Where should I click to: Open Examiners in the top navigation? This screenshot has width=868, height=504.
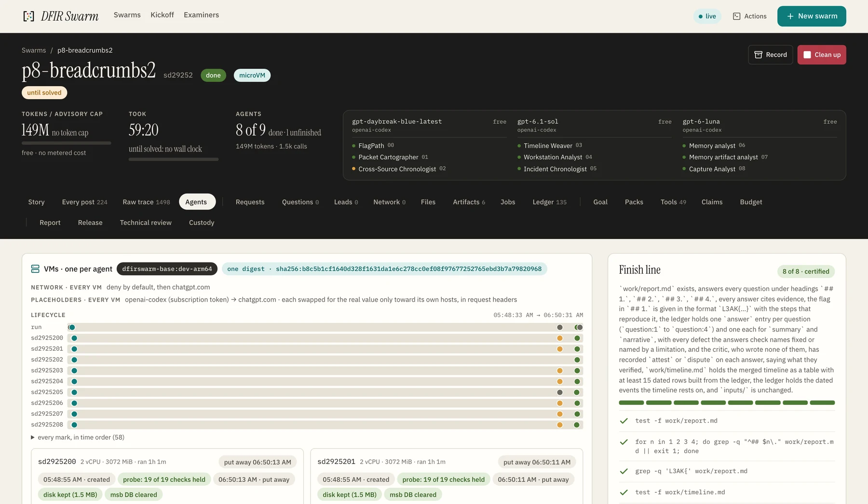tap(201, 15)
